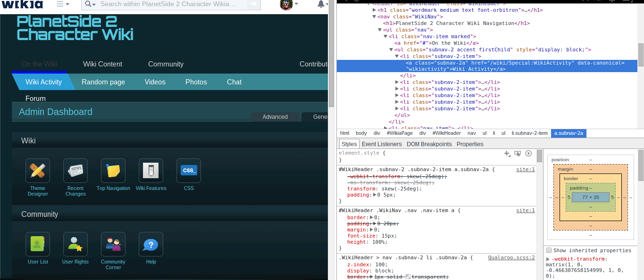Switch to the Advanced dashboard tab
Screen dimensions: 644x280
pos(275,117)
